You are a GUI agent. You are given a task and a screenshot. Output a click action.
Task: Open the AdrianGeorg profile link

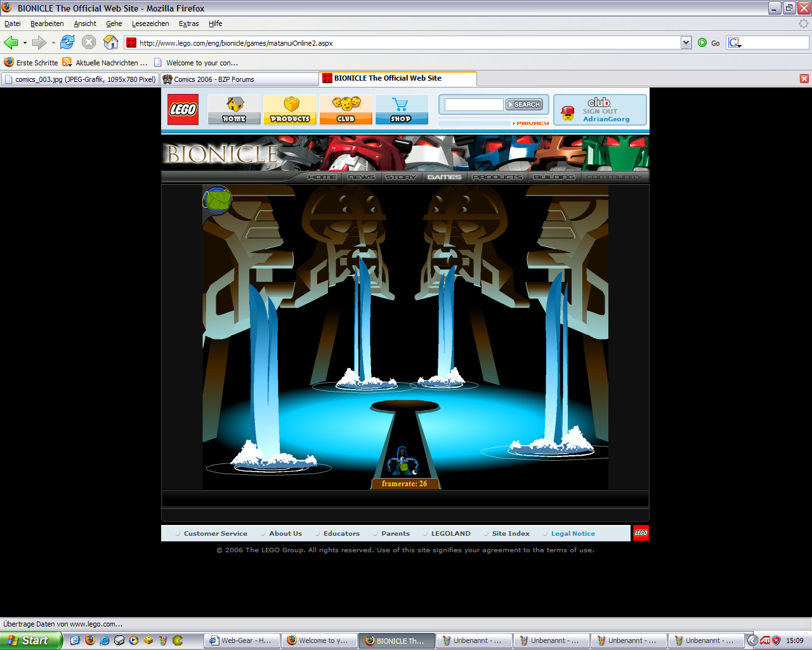click(606, 119)
